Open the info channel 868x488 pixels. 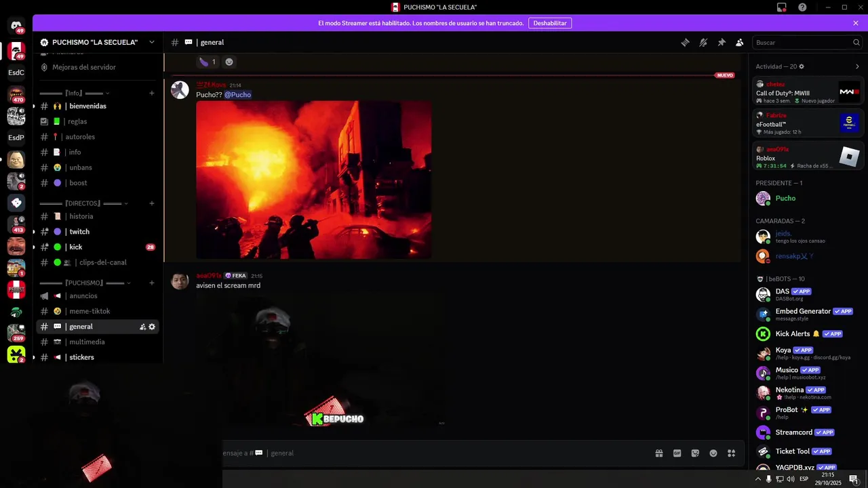97,152
